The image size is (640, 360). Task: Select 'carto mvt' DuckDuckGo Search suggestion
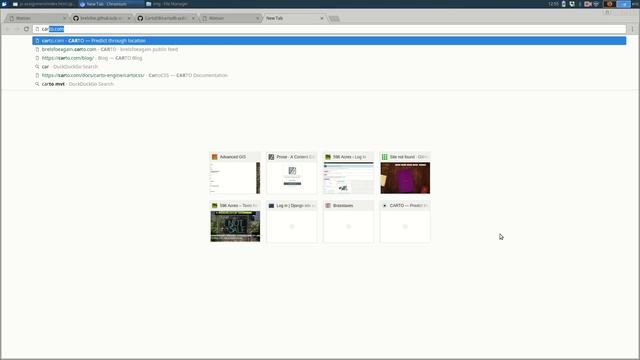[x=329, y=84]
